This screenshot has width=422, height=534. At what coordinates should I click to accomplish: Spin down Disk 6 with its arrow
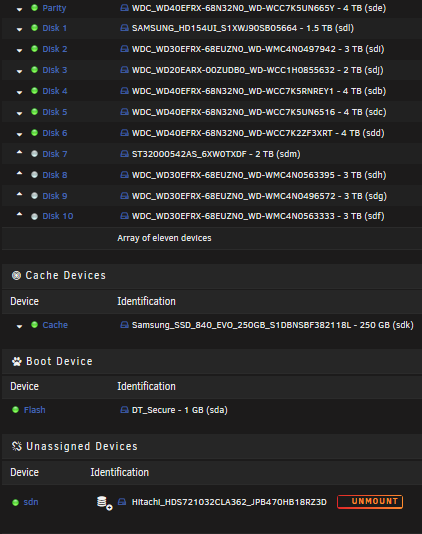pyautogui.click(x=19, y=134)
